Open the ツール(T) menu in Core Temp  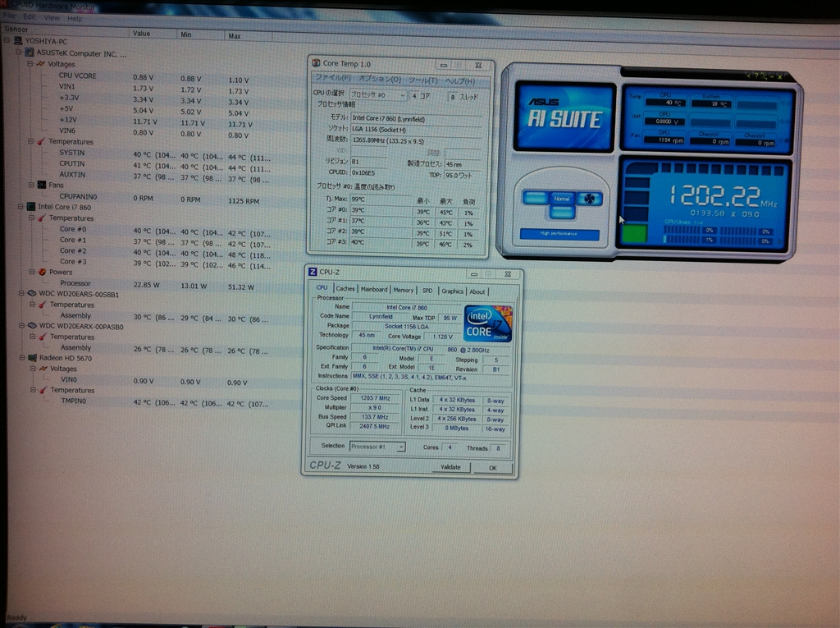423,80
